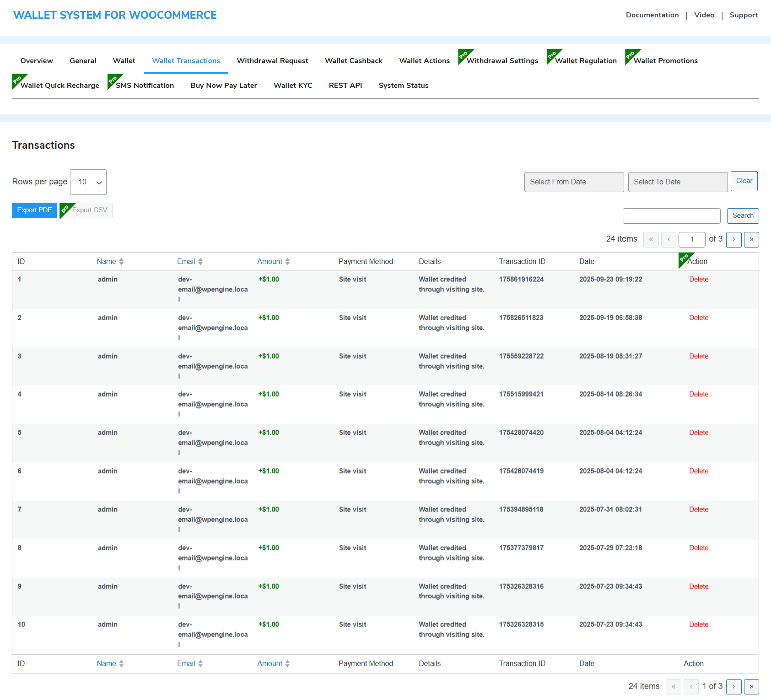Open the Documentation page
This screenshot has height=700, width=771.
coord(652,15)
